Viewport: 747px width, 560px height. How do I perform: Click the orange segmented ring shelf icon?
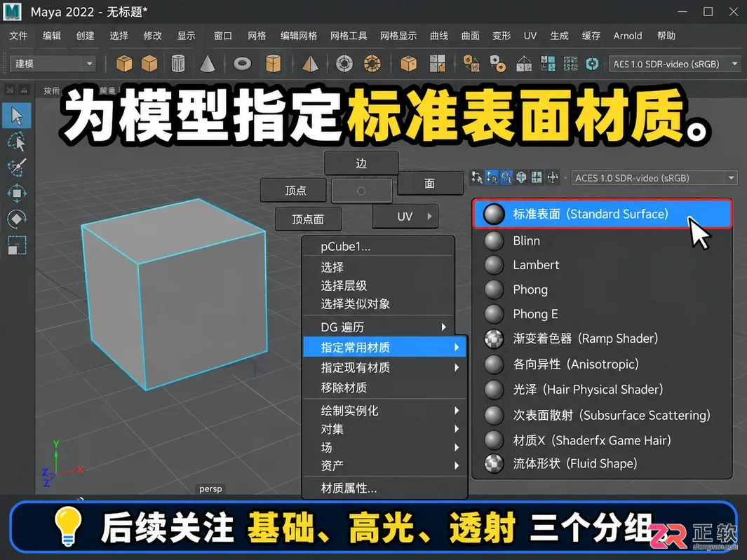pyautogui.click(x=372, y=63)
